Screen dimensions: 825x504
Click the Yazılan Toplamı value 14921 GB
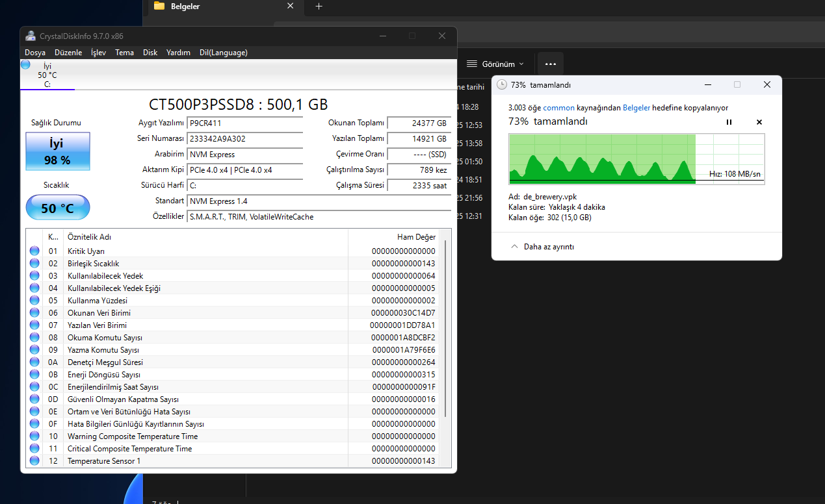coord(419,138)
